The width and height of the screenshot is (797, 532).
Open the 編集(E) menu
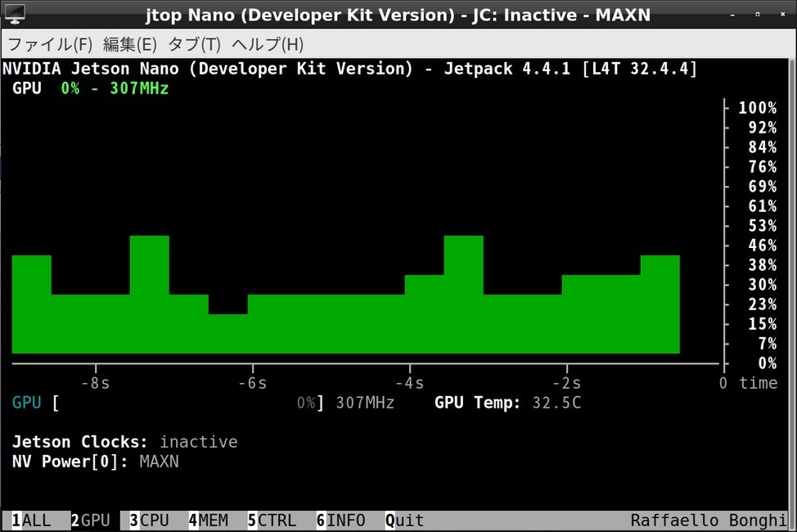pyautogui.click(x=130, y=44)
